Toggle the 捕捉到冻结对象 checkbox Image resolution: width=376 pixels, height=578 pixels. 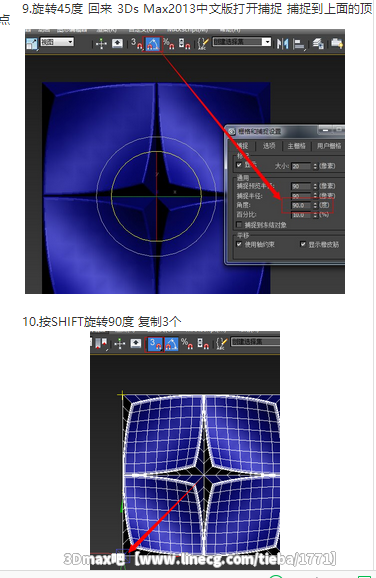[239, 224]
